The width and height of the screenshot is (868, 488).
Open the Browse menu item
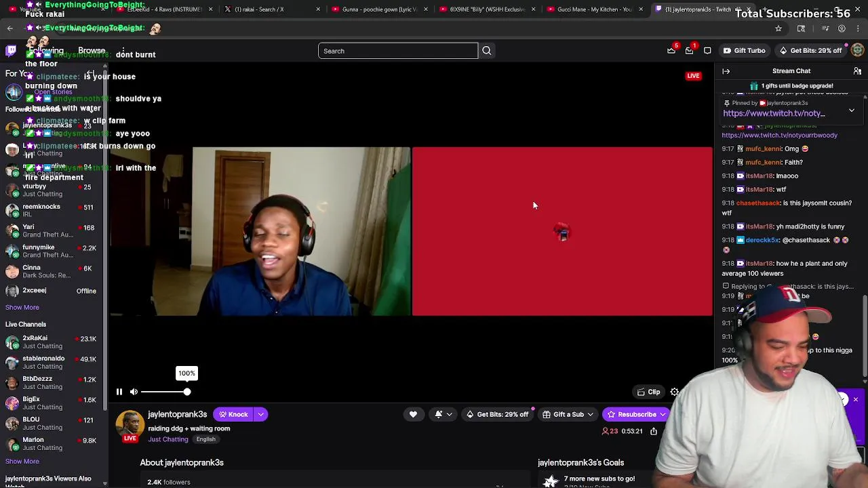pos(92,50)
